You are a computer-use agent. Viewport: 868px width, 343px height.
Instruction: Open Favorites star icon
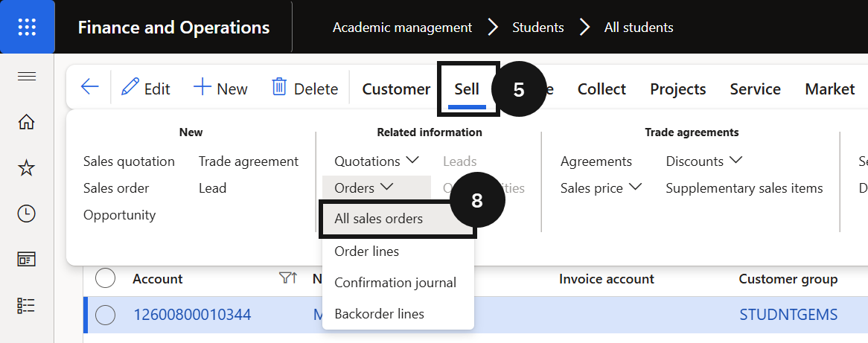point(27,168)
